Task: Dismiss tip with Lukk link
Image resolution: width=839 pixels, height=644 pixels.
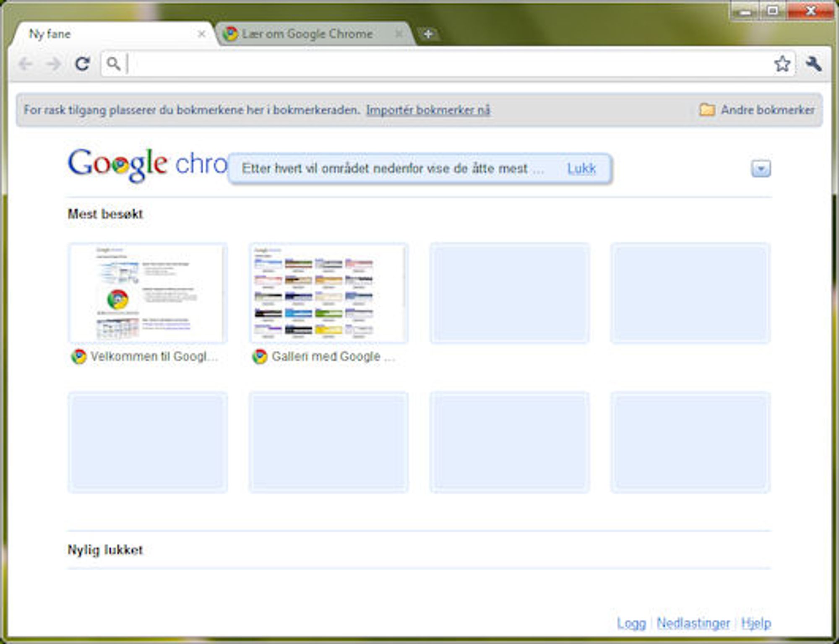Action: click(581, 169)
